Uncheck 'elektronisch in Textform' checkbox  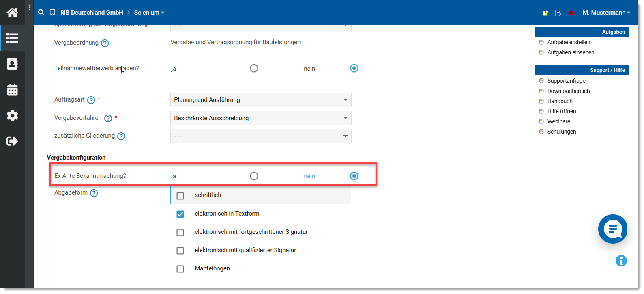coord(180,214)
